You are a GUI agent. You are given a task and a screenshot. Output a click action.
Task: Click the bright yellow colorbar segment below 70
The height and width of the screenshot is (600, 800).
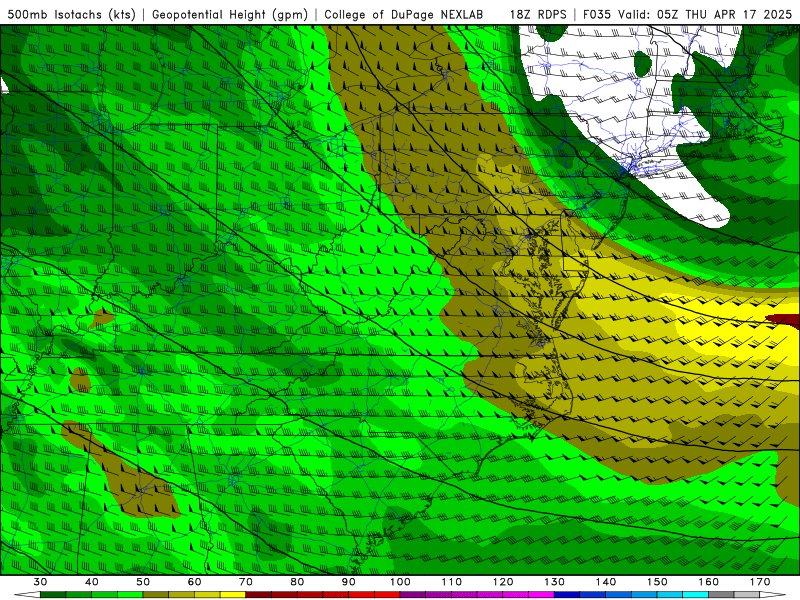point(233,594)
